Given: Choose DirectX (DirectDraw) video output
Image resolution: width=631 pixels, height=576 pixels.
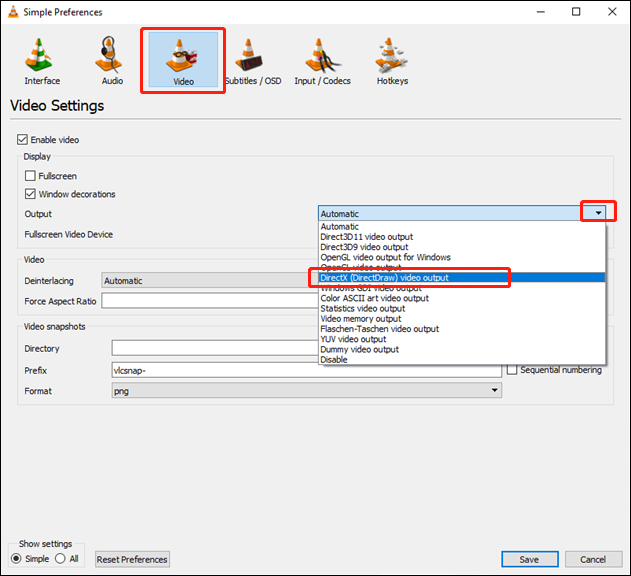Looking at the screenshot, I should (462, 278).
